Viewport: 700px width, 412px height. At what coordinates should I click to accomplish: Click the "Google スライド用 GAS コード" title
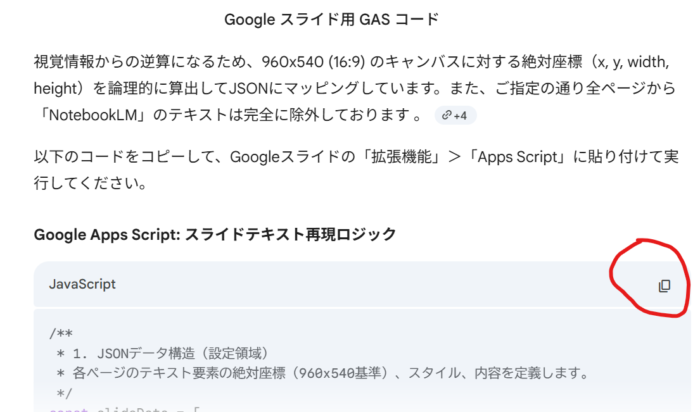pyautogui.click(x=317, y=19)
